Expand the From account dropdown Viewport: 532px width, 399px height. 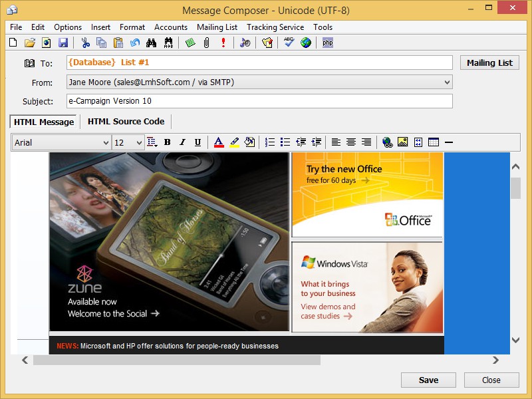tap(447, 82)
